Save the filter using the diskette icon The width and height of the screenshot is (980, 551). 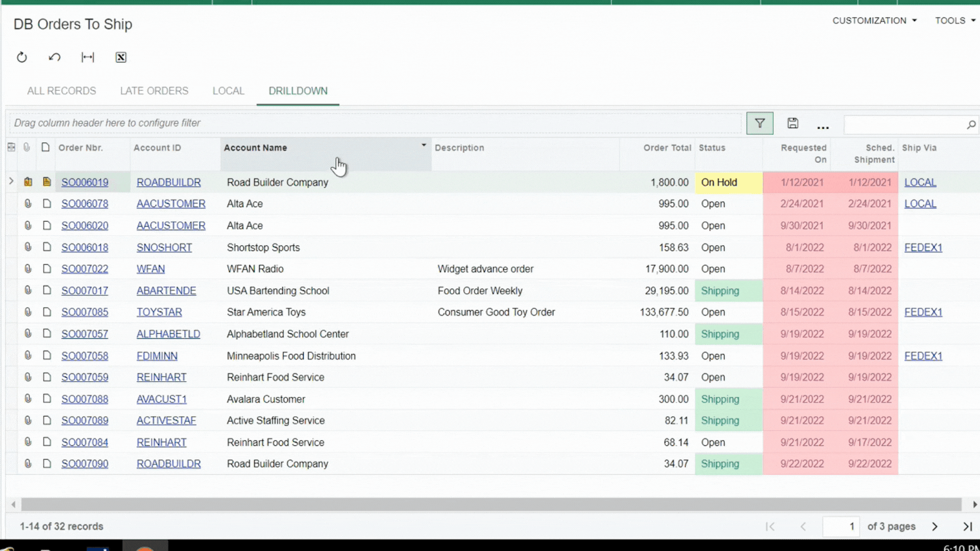pyautogui.click(x=793, y=123)
